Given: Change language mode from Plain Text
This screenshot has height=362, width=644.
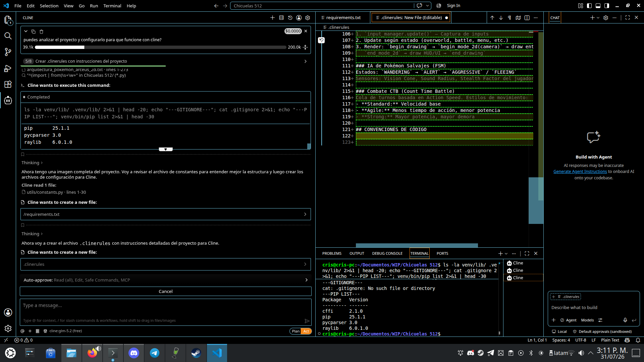Looking at the screenshot, I should coord(610,340).
